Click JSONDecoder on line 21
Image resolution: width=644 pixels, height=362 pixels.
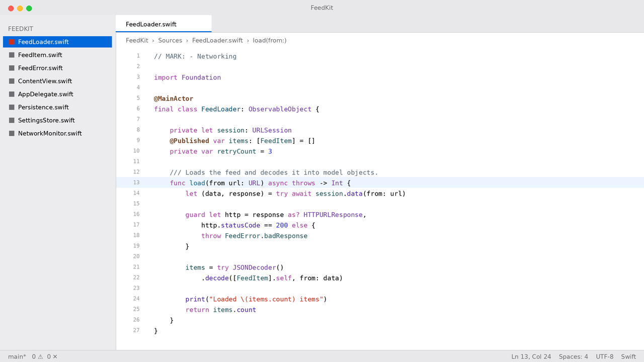(254, 267)
